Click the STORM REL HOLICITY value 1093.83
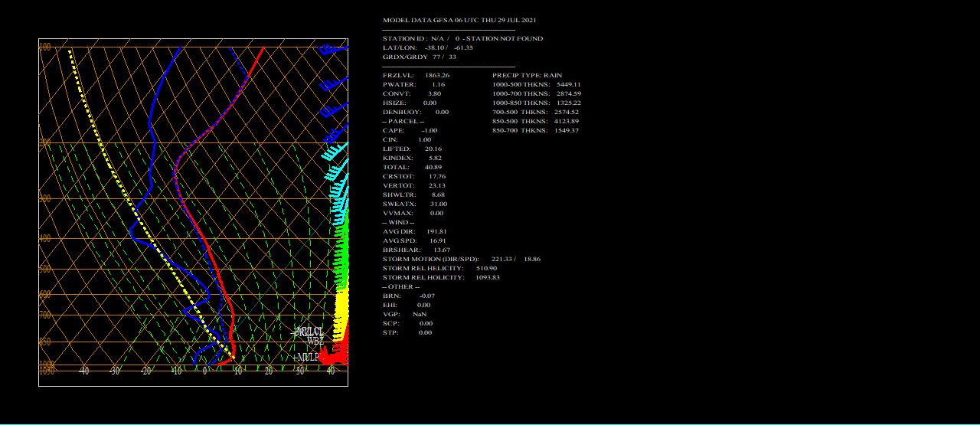This screenshot has height=425, width=980. point(487,277)
